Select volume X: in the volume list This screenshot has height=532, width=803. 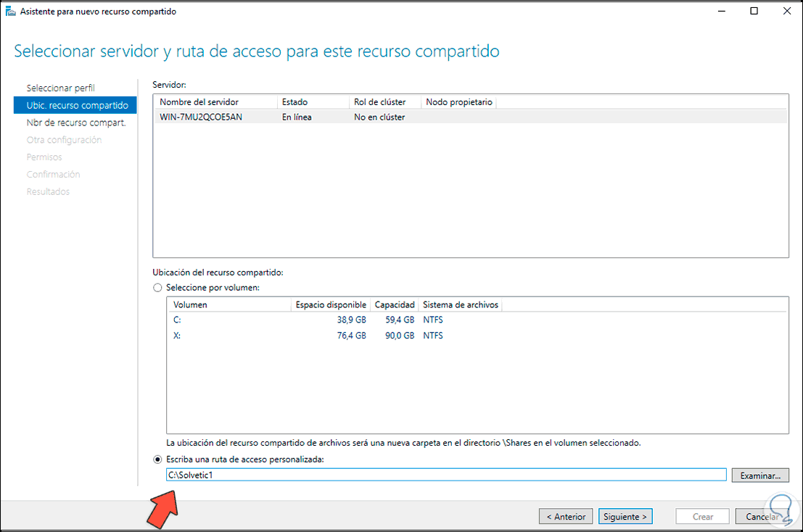click(218, 335)
